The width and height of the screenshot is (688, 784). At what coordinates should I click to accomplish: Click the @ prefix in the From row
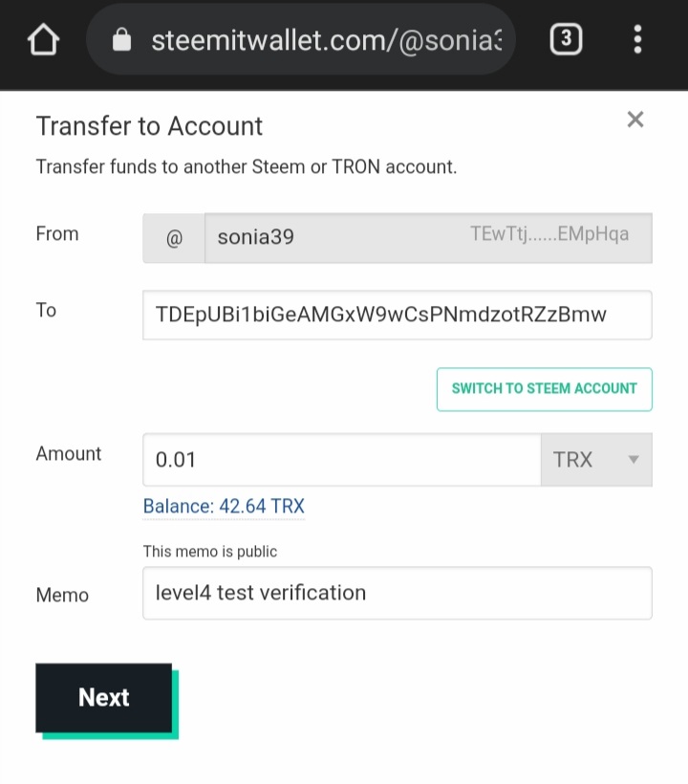tap(174, 238)
